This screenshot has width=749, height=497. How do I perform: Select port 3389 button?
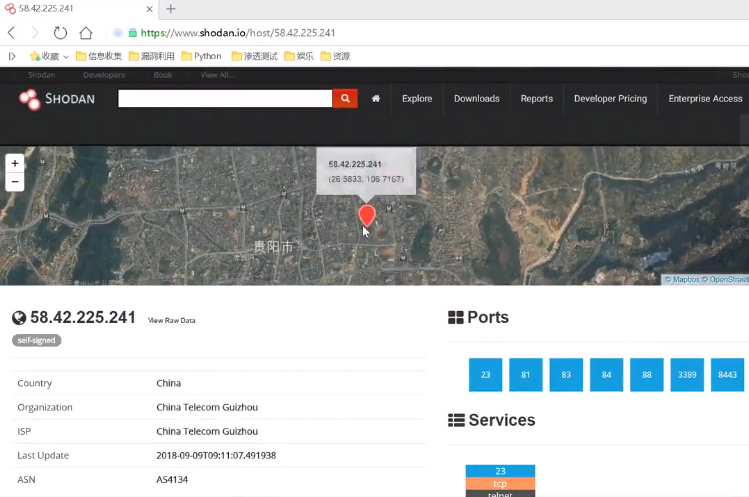tap(687, 375)
